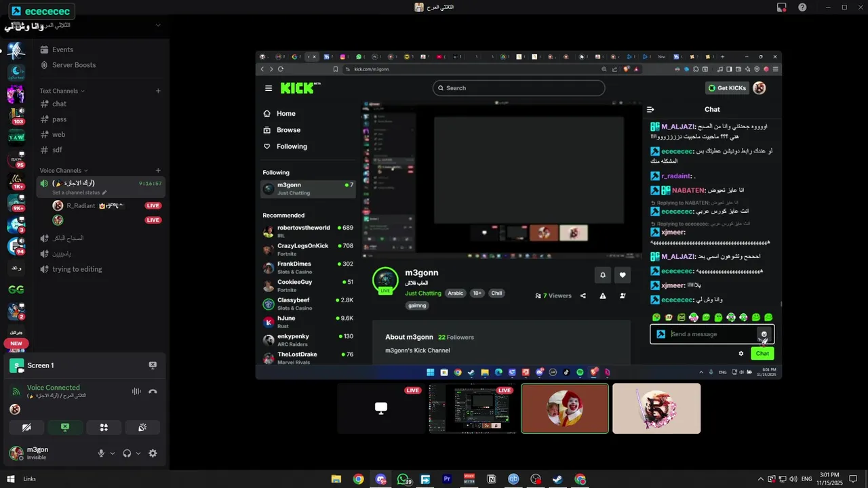This screenshot has height=488, width=868.
Task: Toggle the screen share button
Action: pyautogui.click(x=65, y=428)
